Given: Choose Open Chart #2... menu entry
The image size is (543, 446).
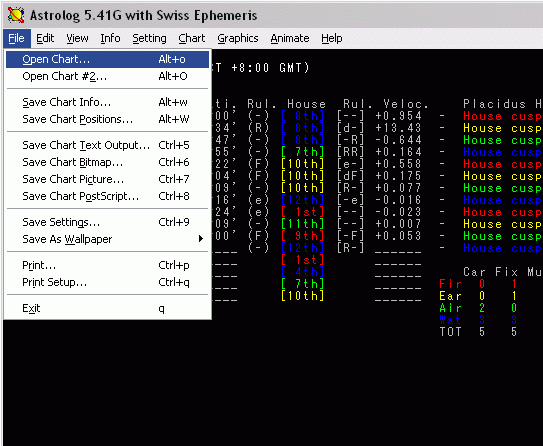Looking at the screenshot, I should (x=107, y=76).
